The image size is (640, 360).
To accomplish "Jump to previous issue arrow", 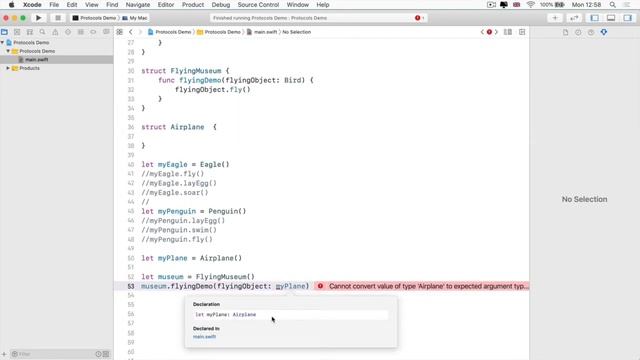I will (x=482, y=32).
